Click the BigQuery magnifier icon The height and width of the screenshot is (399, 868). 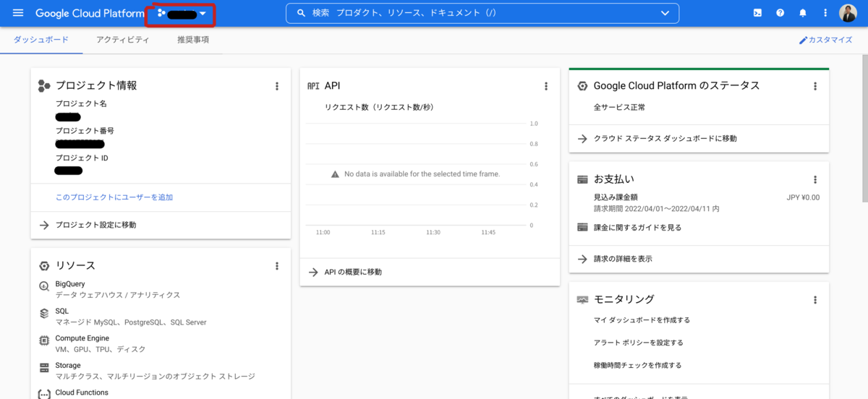(x=43, y=287)
